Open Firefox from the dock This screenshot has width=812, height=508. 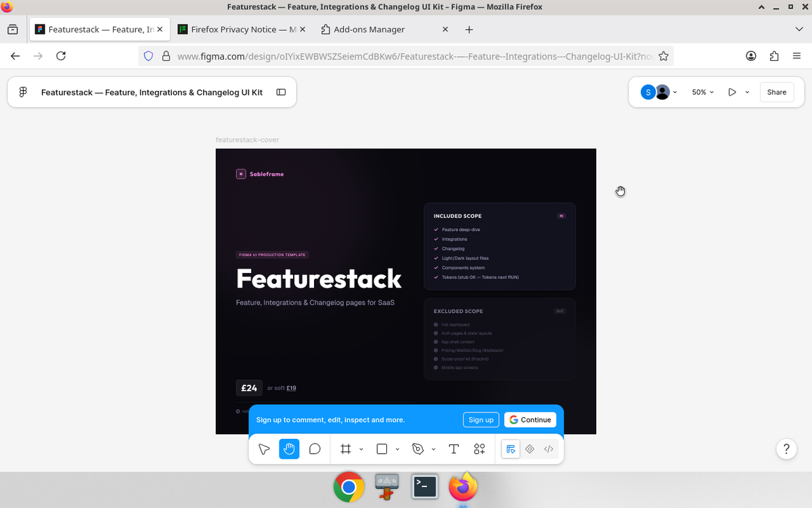click(x=463, y=487)
